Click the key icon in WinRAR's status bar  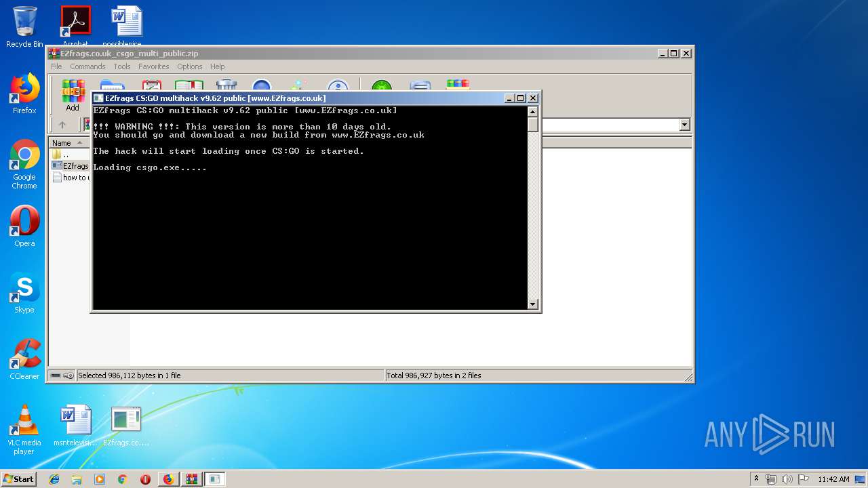(x=68, y=375)
